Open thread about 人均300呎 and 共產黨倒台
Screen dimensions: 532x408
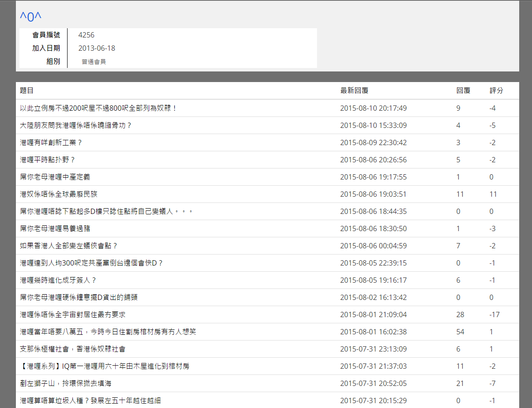(x=91, y=263)
